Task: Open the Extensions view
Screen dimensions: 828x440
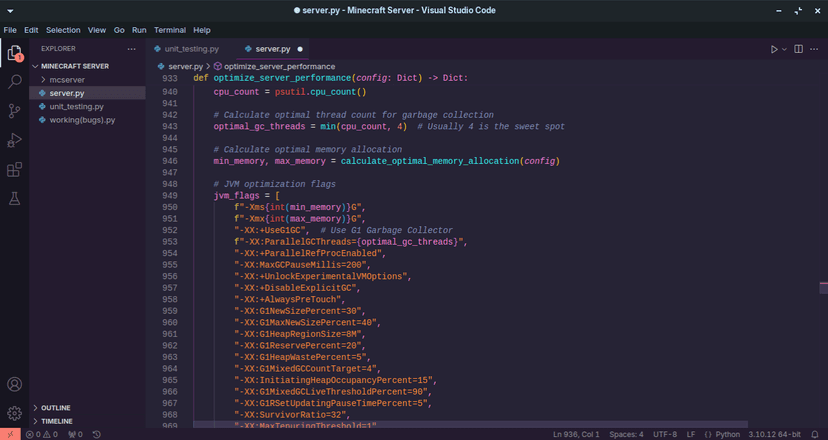Action: pos(15,170)
